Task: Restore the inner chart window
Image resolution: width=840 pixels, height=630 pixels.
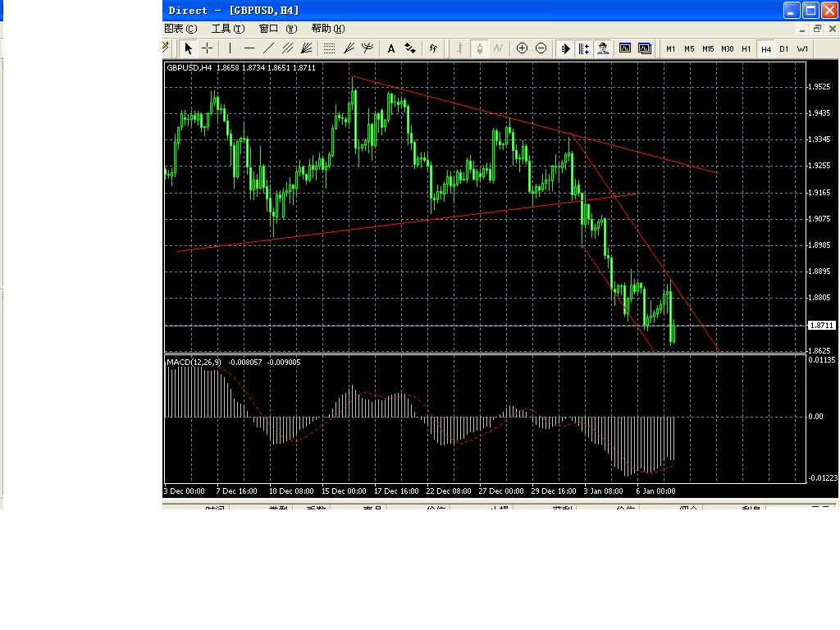Action: coord(817,29)
